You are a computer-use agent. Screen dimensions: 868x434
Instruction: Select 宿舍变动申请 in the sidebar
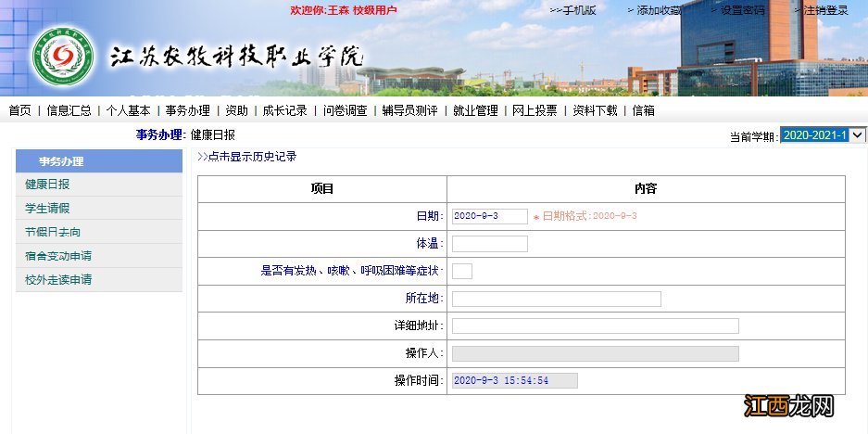click(x=99, y=256)
